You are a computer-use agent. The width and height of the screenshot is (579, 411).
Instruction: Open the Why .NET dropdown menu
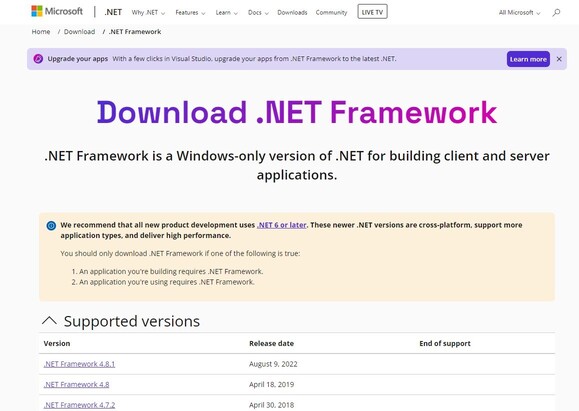pyautogui.click(x=148, y=13)
